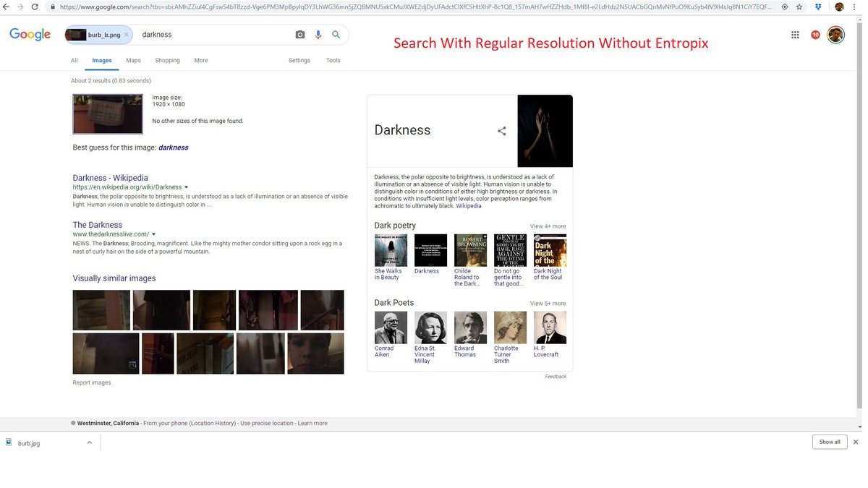Viewport: 868px width, 488px height.
Task: Open Dark Night of the Soul card
Action: (x=550, y=257)
